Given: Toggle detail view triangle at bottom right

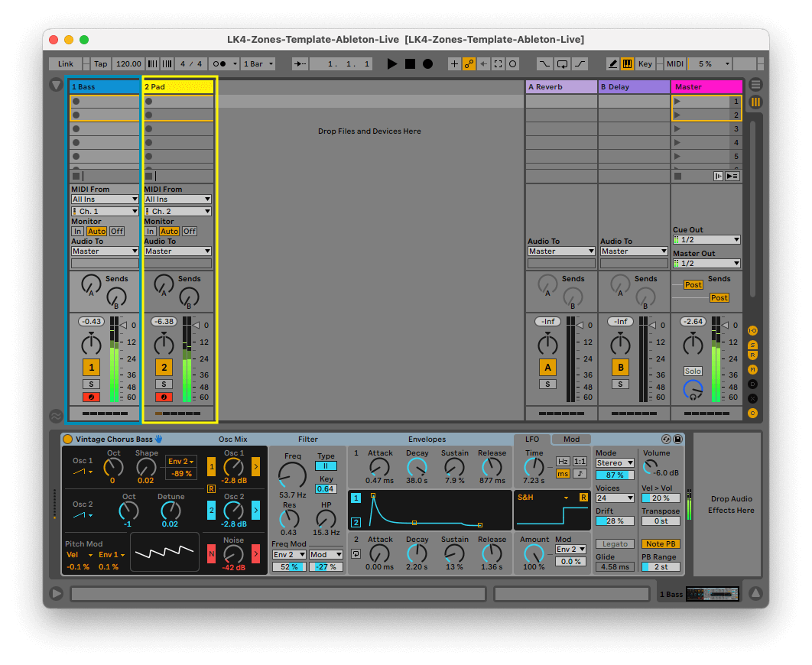Looking at the screenshot, I should click(x=755, y=593).
